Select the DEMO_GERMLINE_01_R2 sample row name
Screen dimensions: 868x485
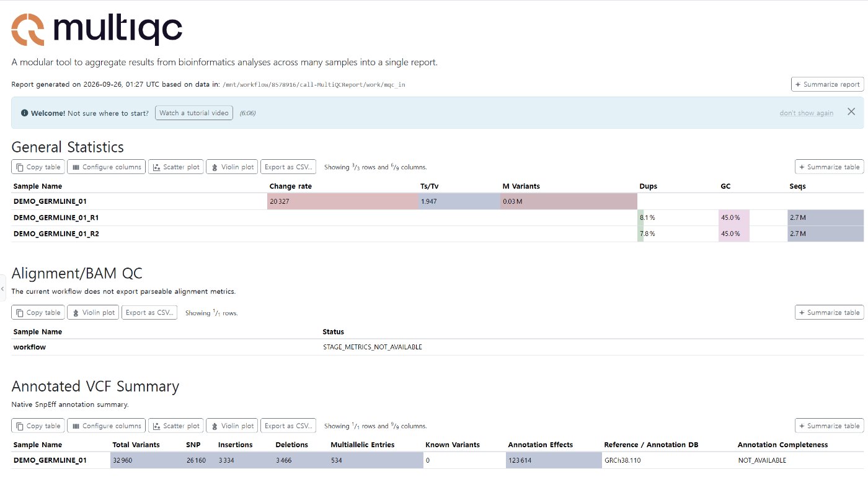(x=56, y=234)
